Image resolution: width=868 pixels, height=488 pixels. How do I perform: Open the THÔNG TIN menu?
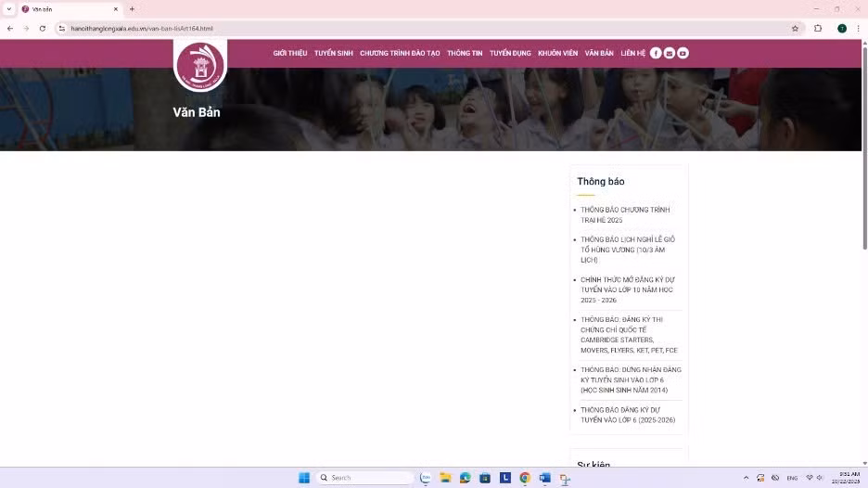465,53
